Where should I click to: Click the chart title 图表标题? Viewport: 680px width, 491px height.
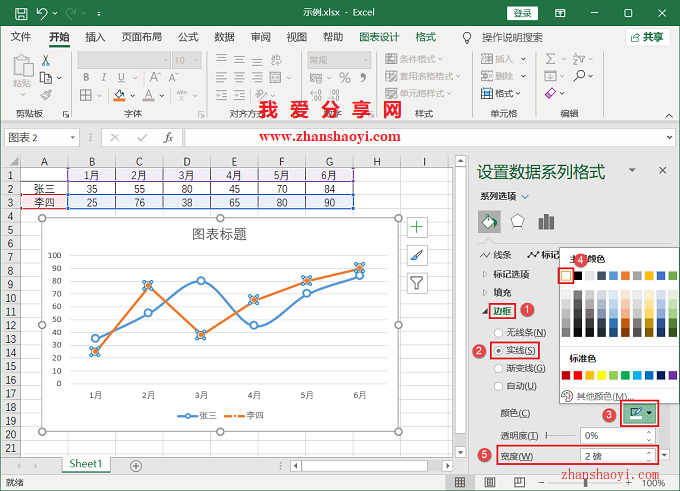pyautogui.click(x=219, y=234)
